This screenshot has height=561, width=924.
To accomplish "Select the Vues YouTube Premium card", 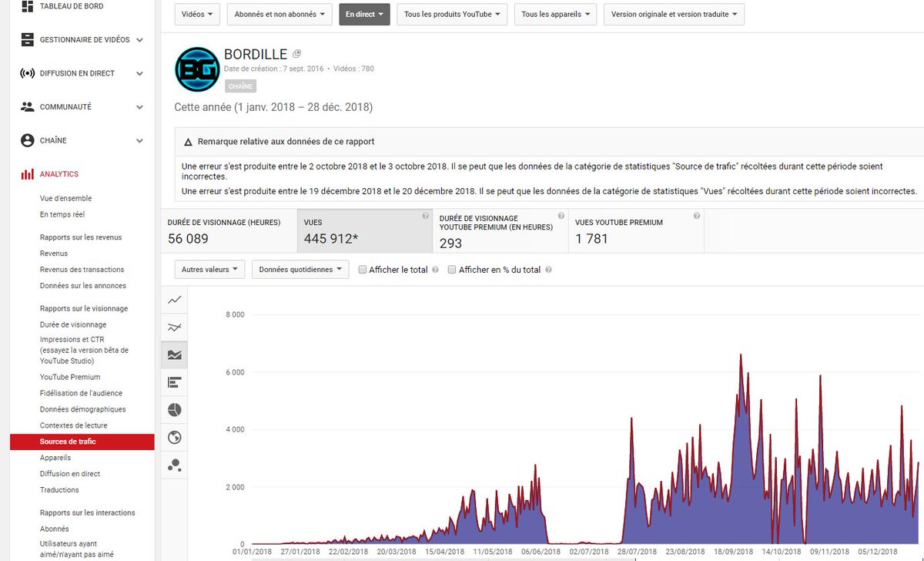I will point(636,230).
